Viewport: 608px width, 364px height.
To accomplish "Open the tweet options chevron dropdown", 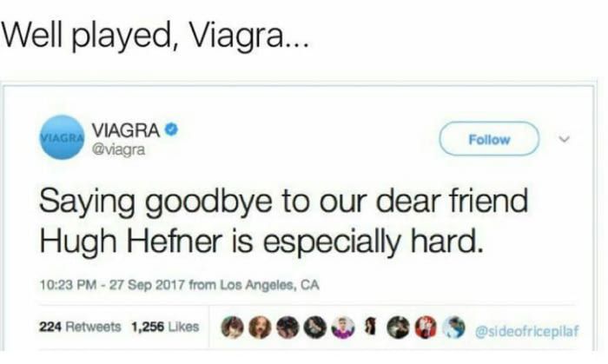I will (565, 138).
